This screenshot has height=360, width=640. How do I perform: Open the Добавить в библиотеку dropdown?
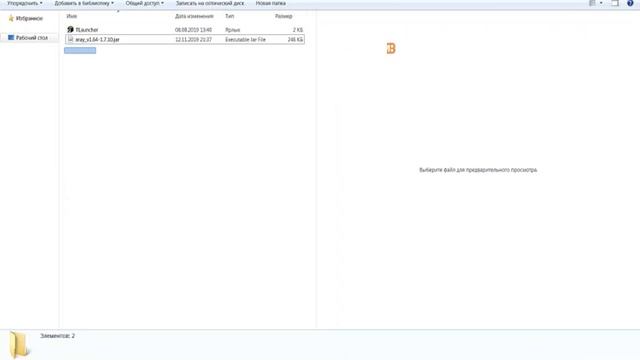[x=84, y=3]
